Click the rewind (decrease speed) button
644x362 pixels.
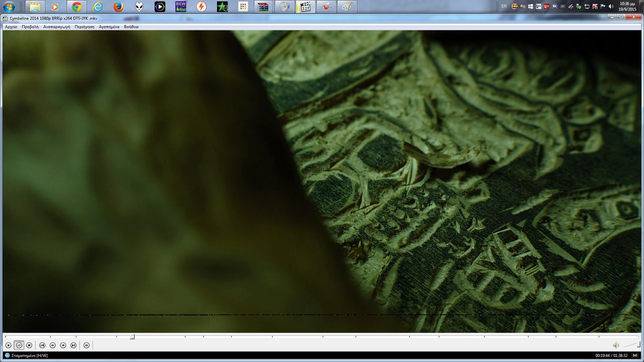(53, 345)
